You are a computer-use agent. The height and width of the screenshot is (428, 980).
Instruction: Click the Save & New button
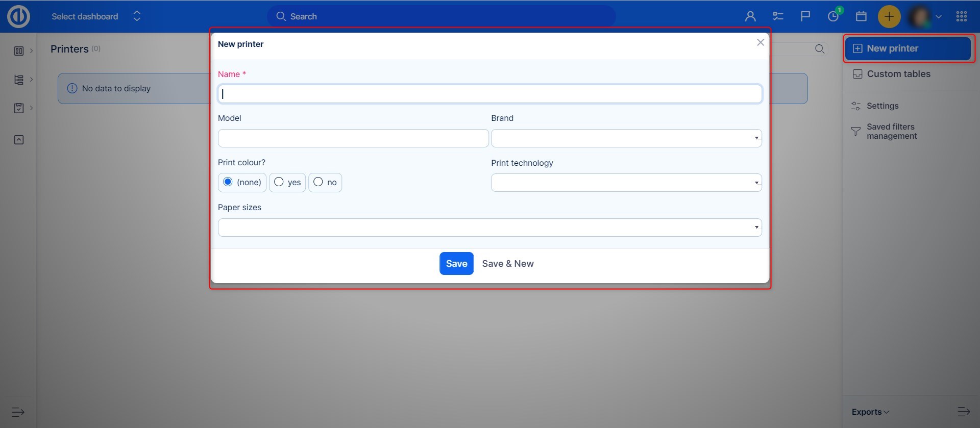(507, 264)
